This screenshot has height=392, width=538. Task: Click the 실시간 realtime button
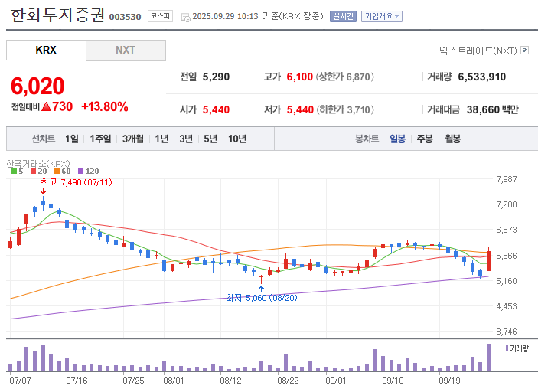click(x=343, y=16)
